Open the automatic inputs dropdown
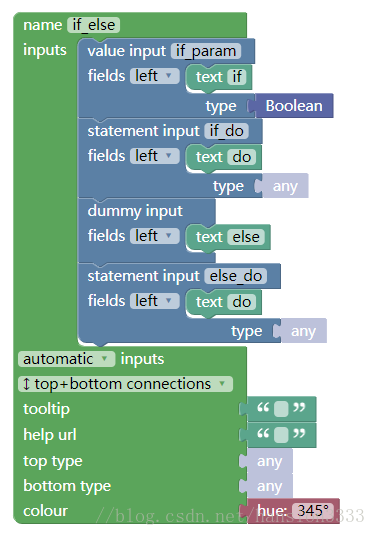Image resolution: width=377 pixels, height=536 pixels. (66, 359)
